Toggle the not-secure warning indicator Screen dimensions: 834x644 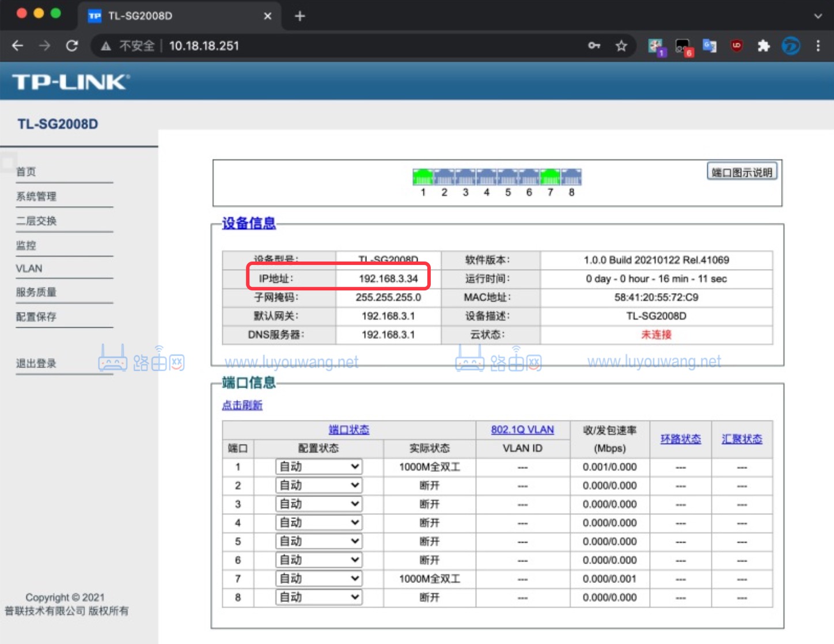126,46
